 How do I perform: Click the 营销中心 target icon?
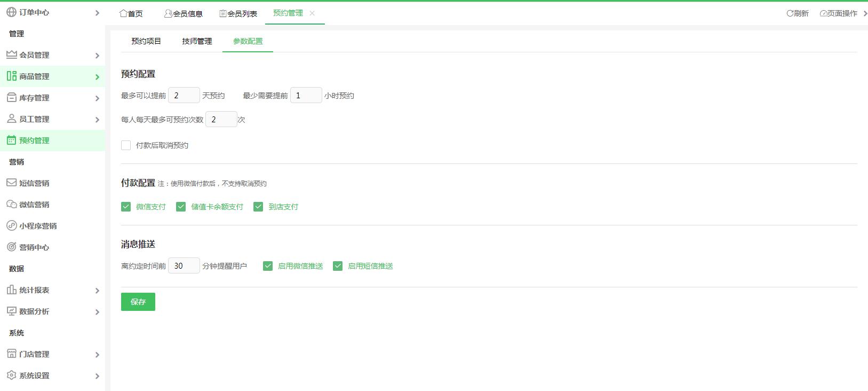(x=11, y=247)
